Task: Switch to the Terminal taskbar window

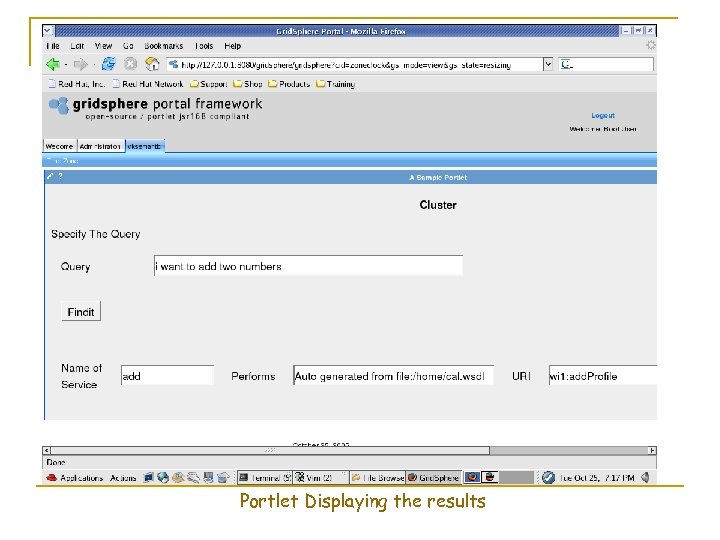Action: [265, 478]
